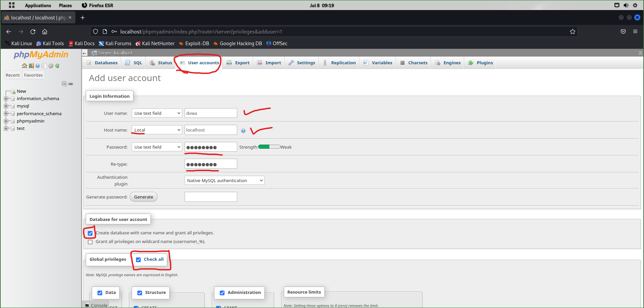This screenshot has width=644, height=308.
Task: Open the MariaDB documentation pages icon
Action: point(44,66)
